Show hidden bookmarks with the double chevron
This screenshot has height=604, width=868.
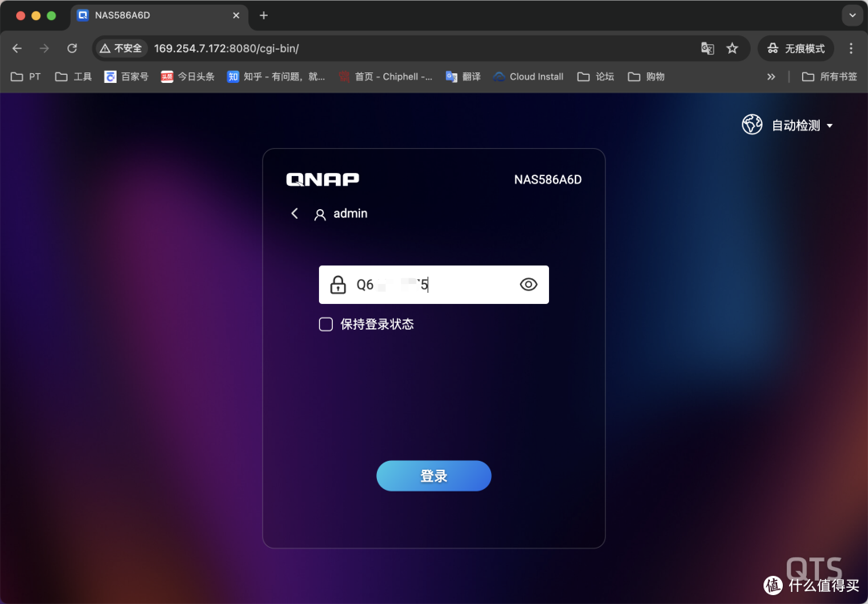pyautogui.click(x=771, y=76)
